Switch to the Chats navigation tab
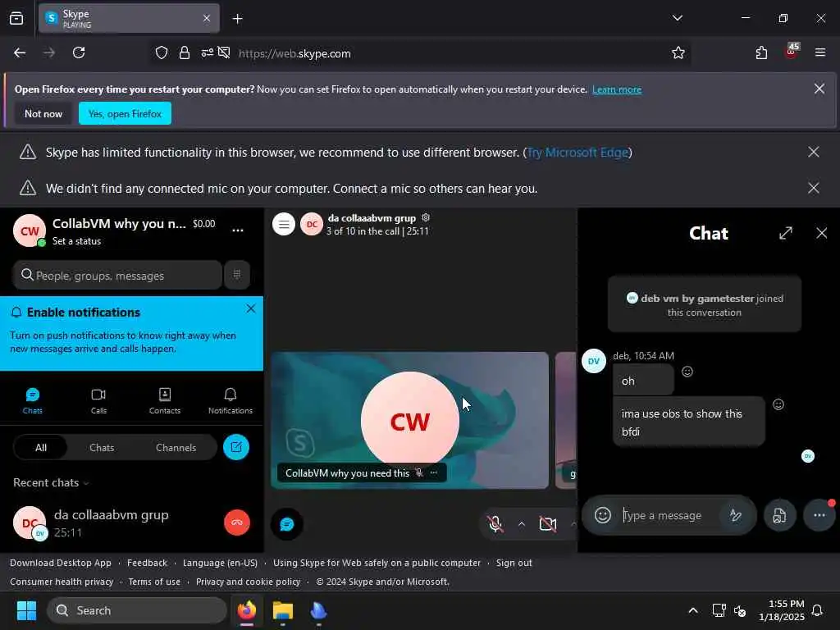Screen dimensions: 840x630 tap(33, 401)
